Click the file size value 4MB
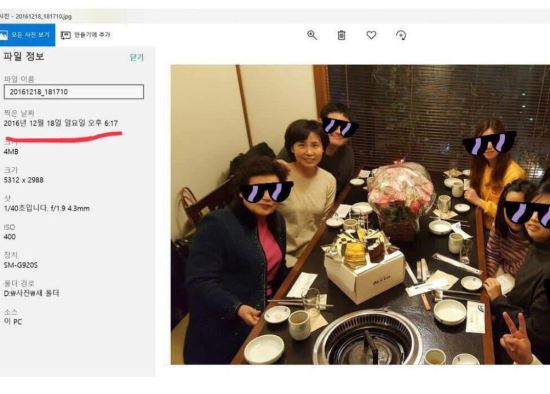The width and height of the screenshot is (550, 394). pyautogui.click(x=11, y=152)
